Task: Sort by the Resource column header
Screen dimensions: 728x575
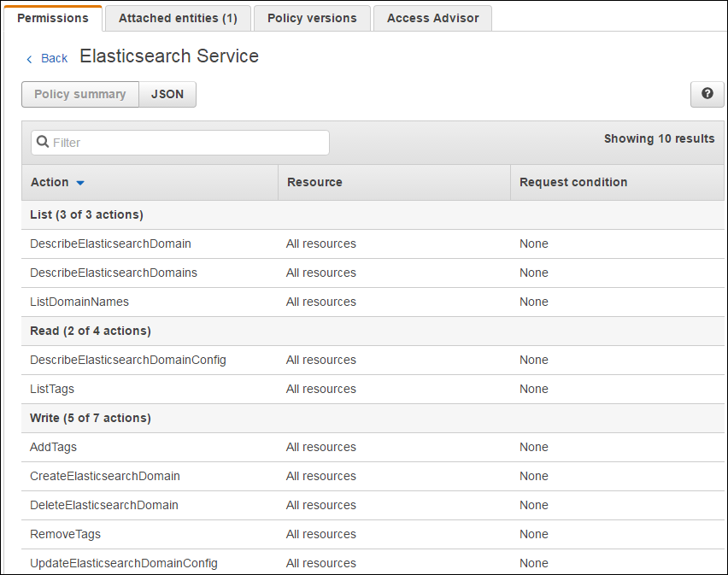Action: pyautogui.click(x=314, y=182)
